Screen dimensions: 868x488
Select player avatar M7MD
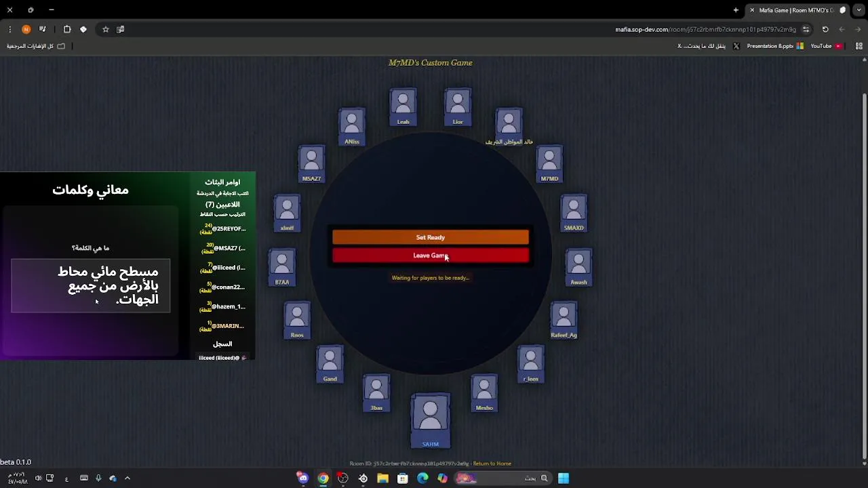(x=549, y=164)
